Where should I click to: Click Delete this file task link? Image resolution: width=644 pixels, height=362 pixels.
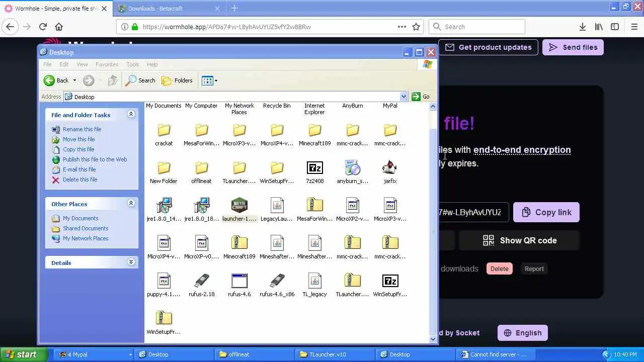tap(80, 179)
